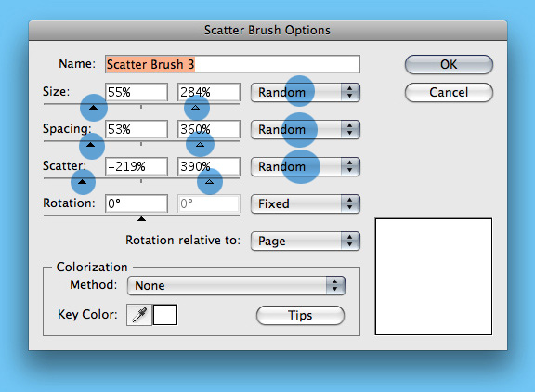Open the Colorization Method None dropdown

click(236, 285)
